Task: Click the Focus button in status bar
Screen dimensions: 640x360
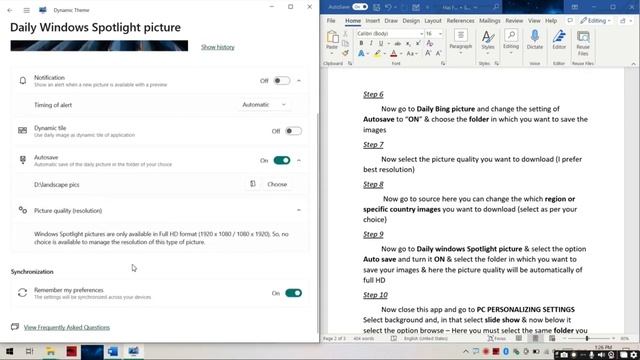Action: pos(497,338)
